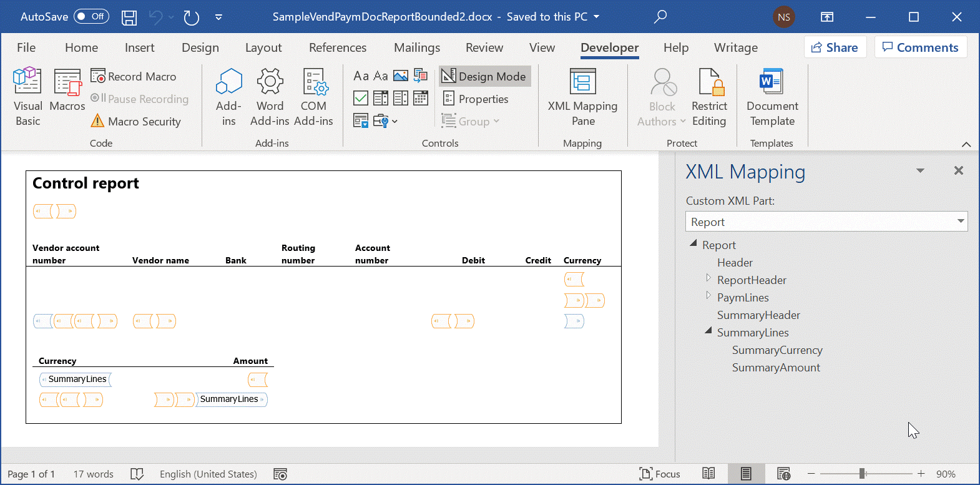Click the zoom slider handle
980x485 pixels.
pyautogui.click(x=862, y=474)
